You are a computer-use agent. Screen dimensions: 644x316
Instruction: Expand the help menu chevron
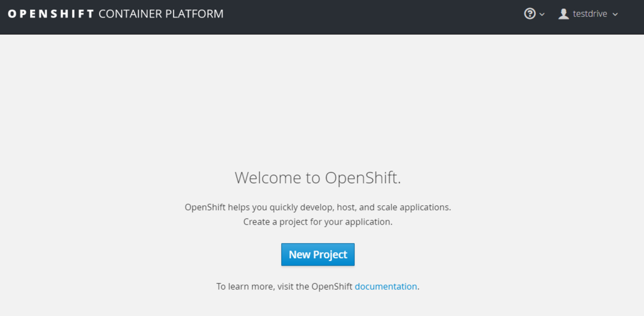coord(541,14)
